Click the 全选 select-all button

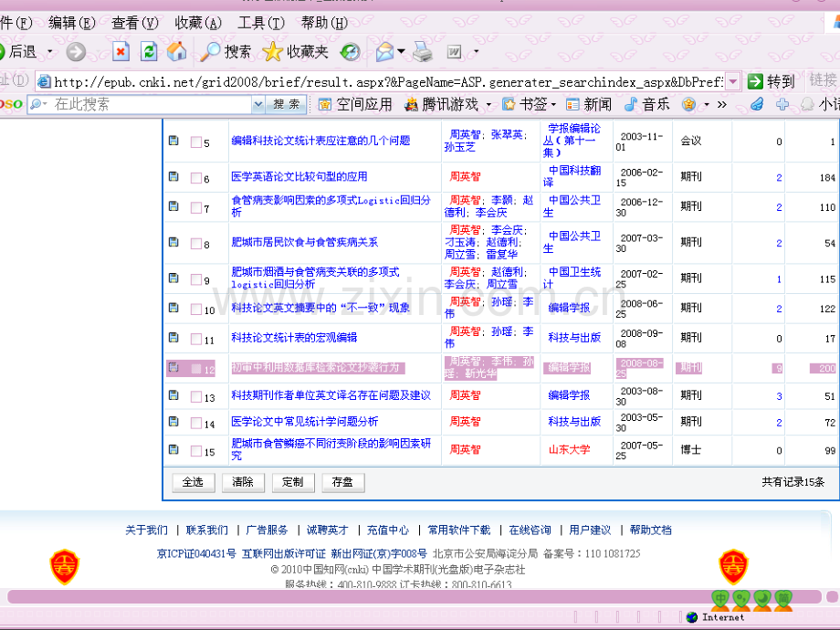coord(193,482)
